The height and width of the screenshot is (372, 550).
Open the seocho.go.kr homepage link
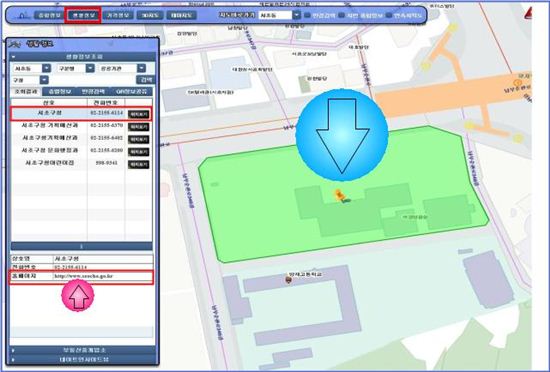point(83,276)
